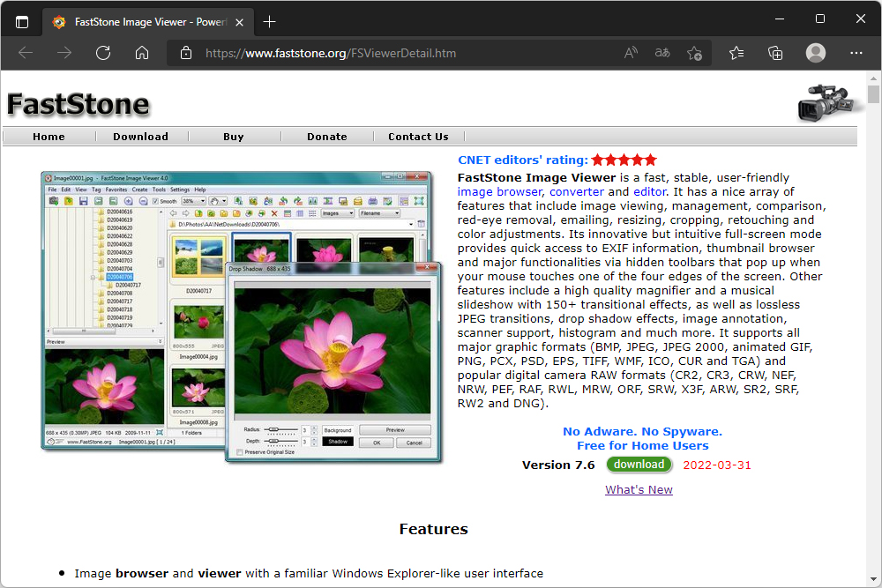Open the Favorites list
Image resolution: width=882 pixels, height=588 pixels.
(736, 53)
